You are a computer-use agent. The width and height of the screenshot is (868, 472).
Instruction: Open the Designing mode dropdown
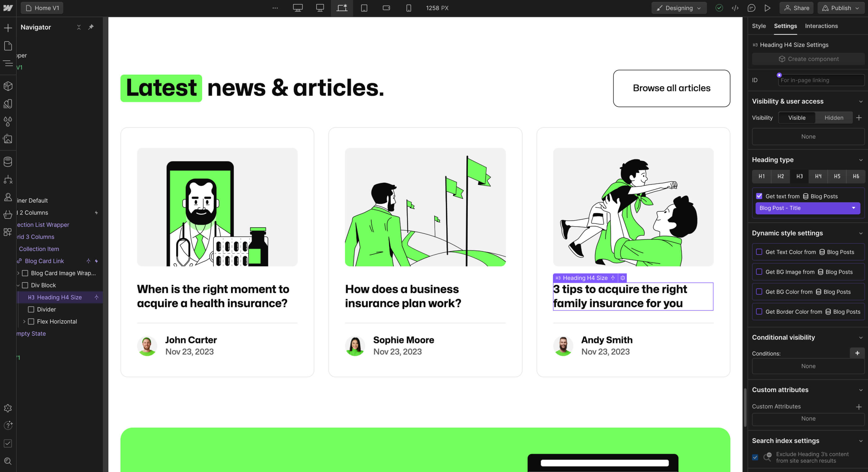pos(679,8)
